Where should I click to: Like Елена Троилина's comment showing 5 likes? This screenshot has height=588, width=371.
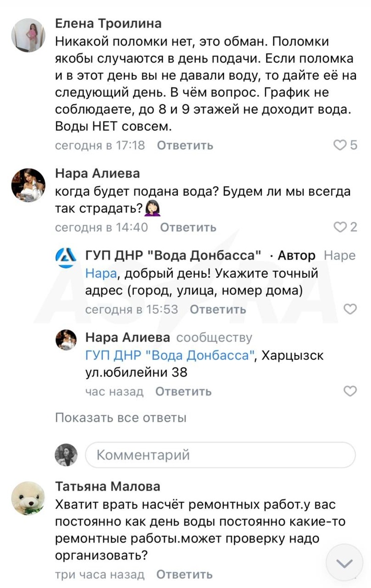pyautogui.click(x=340, y=145)
